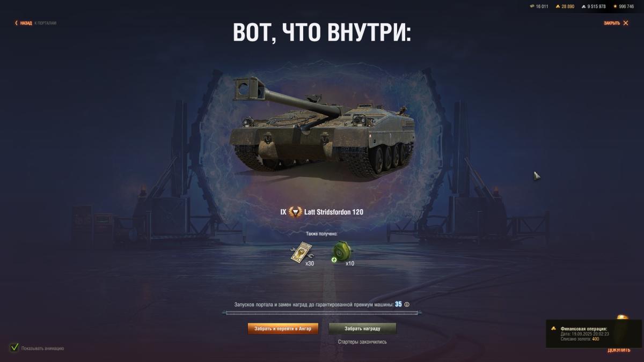Screen dimensions: 644x362
Task: Click the Latt Stridsfordon 120 tank image
Action: pos(322,127)
